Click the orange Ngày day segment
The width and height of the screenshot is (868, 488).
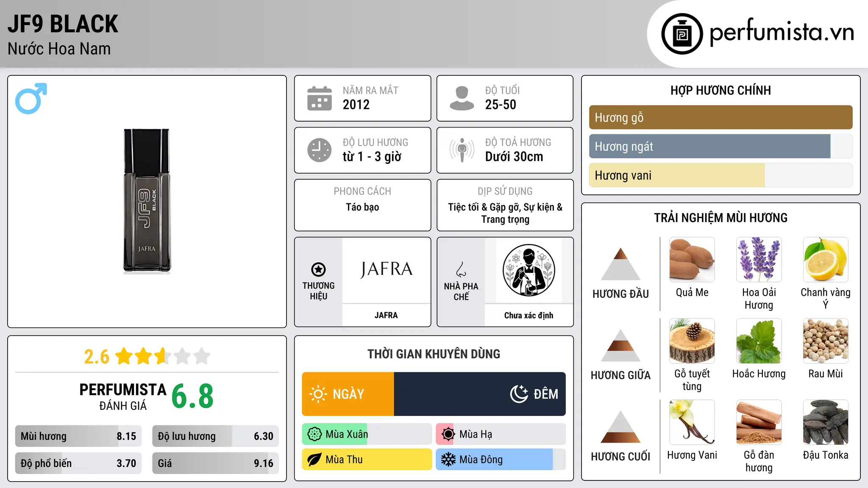(348, 394)
